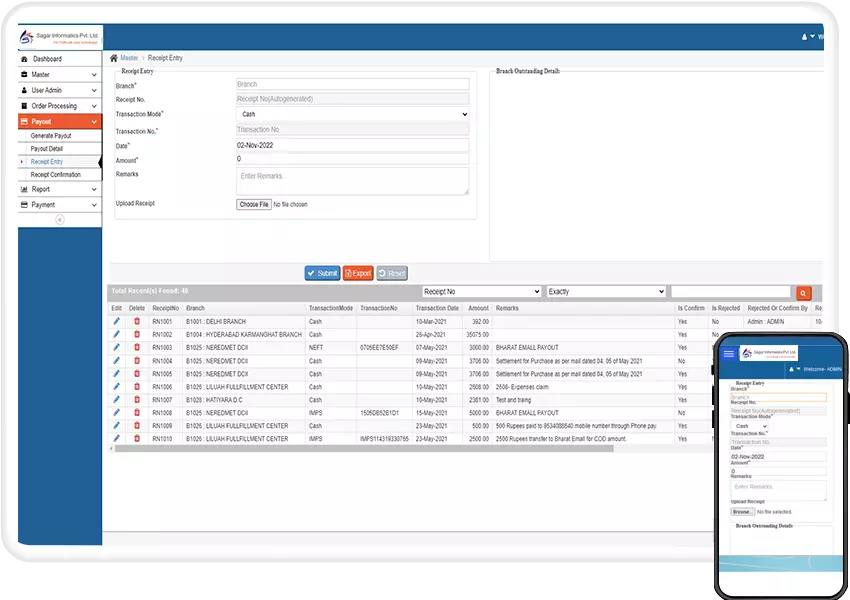Select Receipt Entry submenu item
The image size is (850, 600).
(47, 162)
